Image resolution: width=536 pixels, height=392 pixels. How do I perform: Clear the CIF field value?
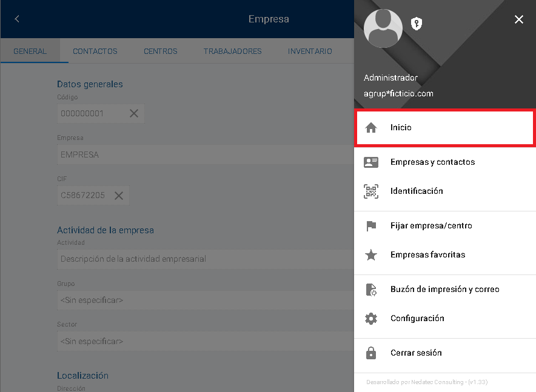(x=119, y=196)
